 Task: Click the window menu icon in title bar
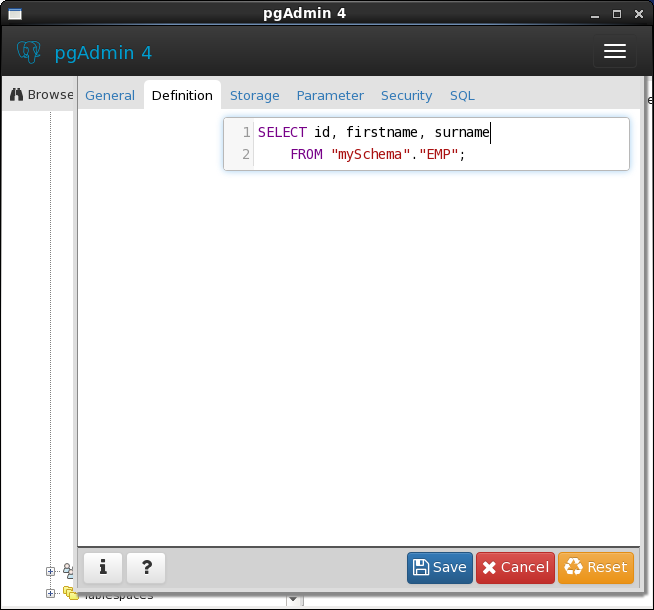[15, 14]
